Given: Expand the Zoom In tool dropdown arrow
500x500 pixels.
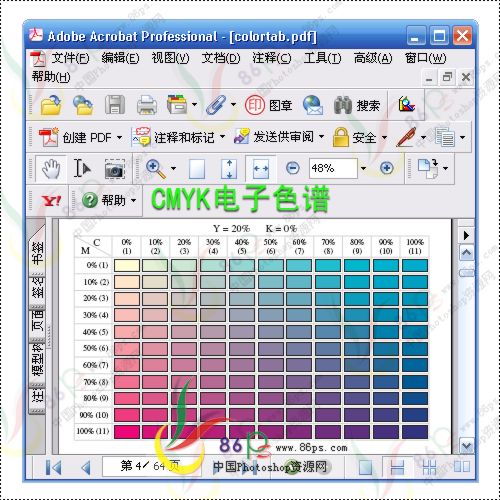Looking at the screenshot, I should click(x=173, y=168).
